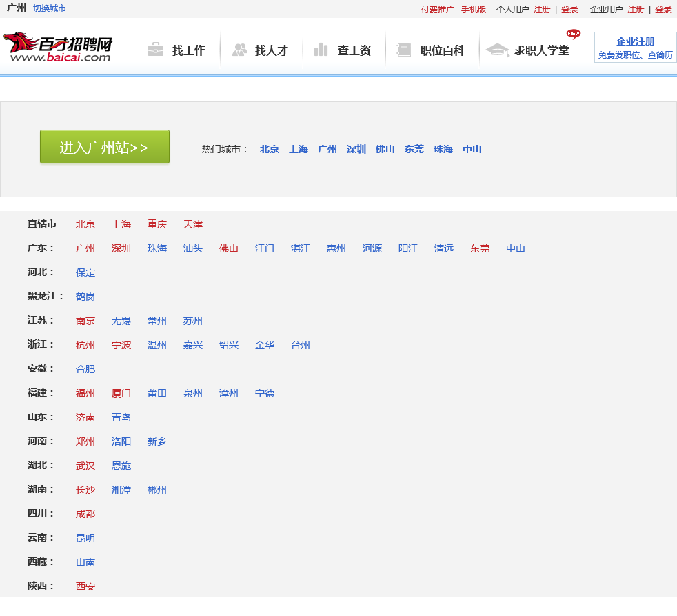The width and height of the screenshot is (677, 616).
Task: Go to the 成都 city site
Action: [85, 514]
